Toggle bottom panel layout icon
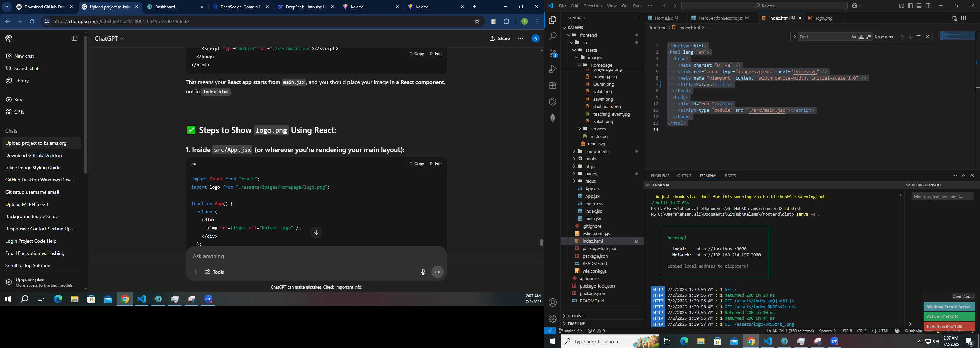Viewport: 980px width, 348px height. [919, 6]
